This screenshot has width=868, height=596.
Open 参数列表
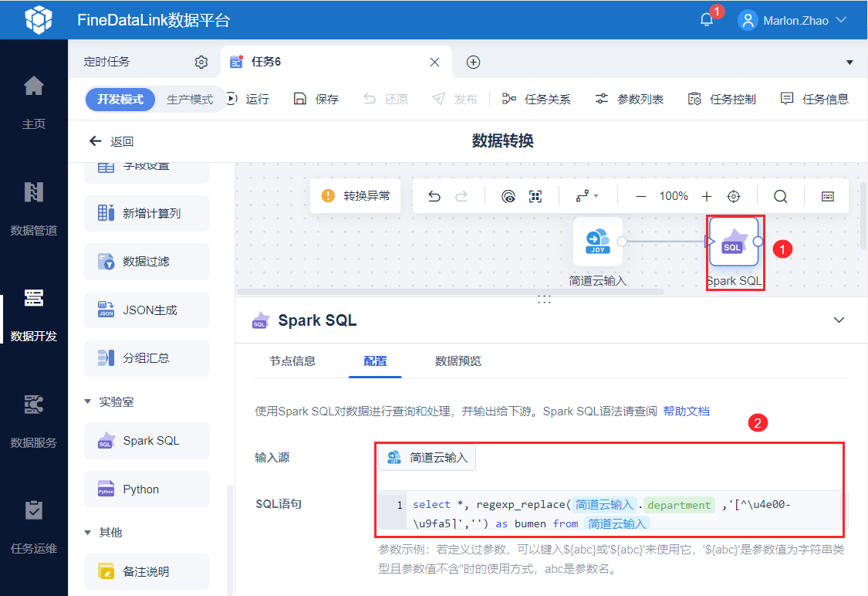pyautogui.click(x=630, y=99)
